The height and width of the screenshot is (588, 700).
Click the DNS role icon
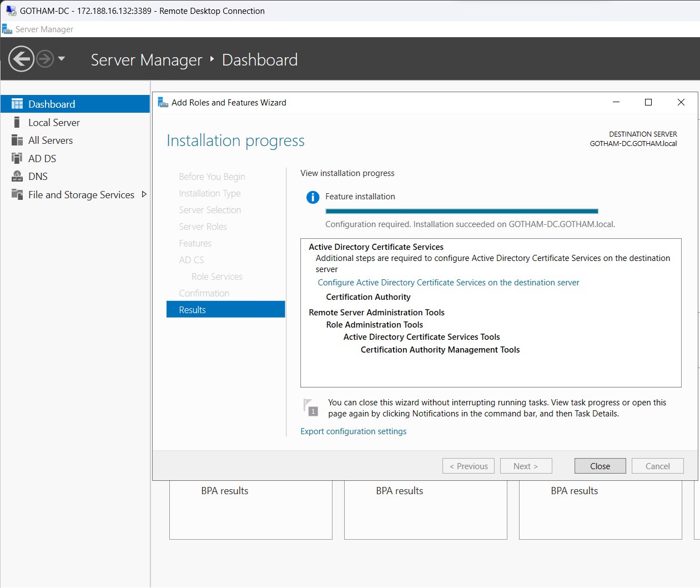pos(17,177)
